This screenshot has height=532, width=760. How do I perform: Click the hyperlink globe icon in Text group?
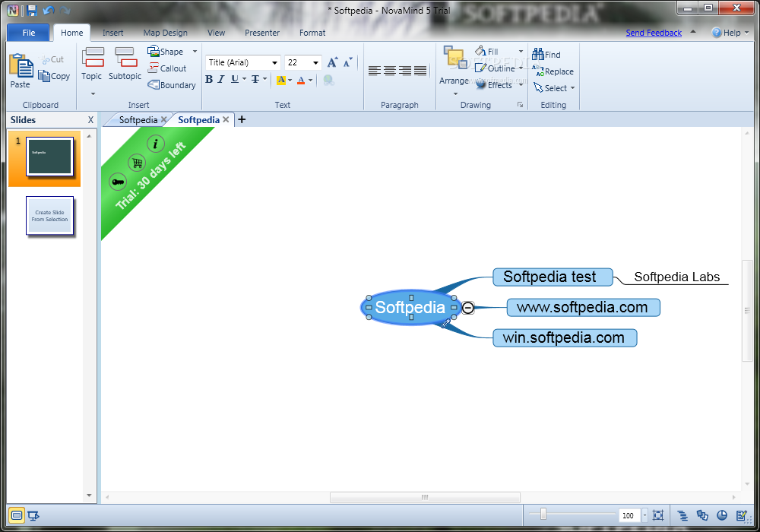tap(328, 80)
